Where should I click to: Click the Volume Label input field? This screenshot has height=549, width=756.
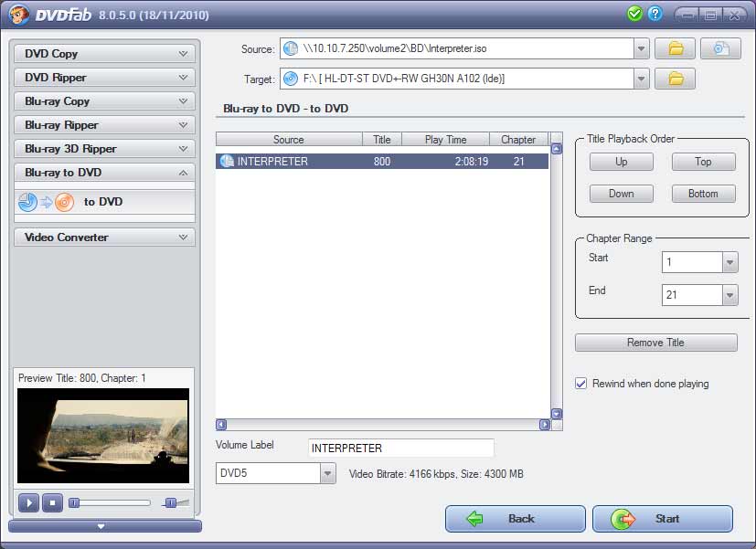400,449
